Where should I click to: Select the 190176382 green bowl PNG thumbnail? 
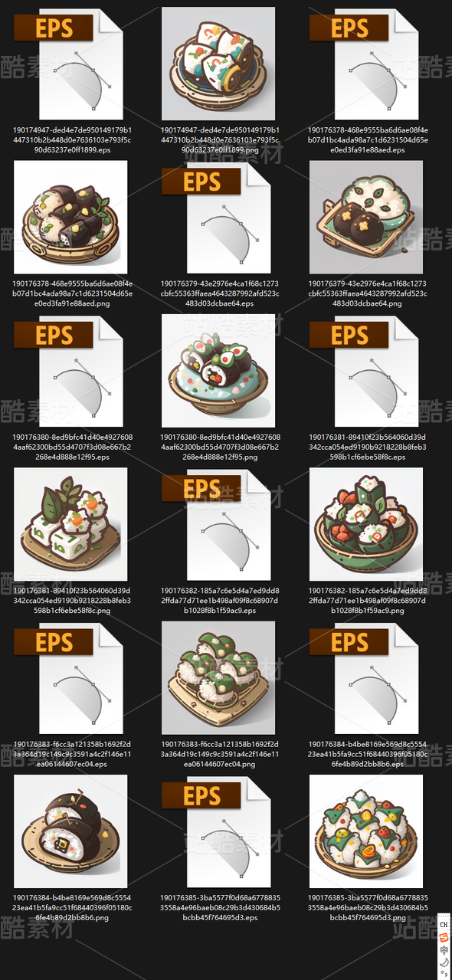(366, 524)
